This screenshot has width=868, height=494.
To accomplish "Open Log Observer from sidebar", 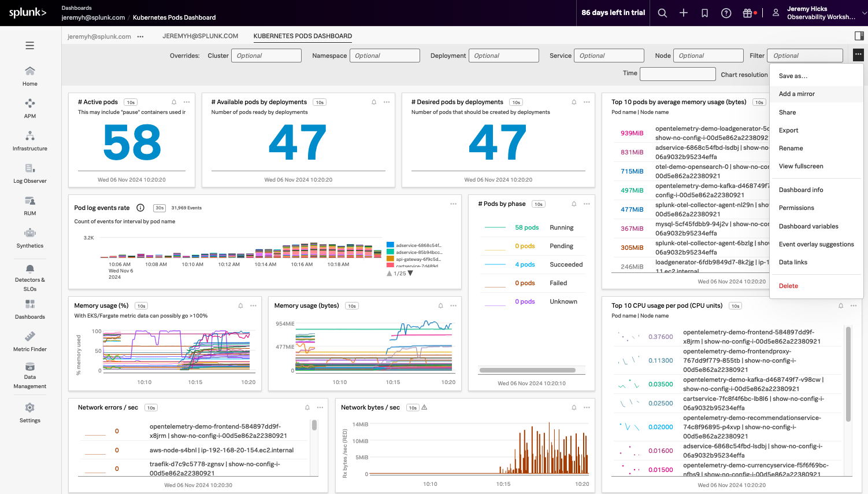I will pyautogui.click(x=30, y=173).
